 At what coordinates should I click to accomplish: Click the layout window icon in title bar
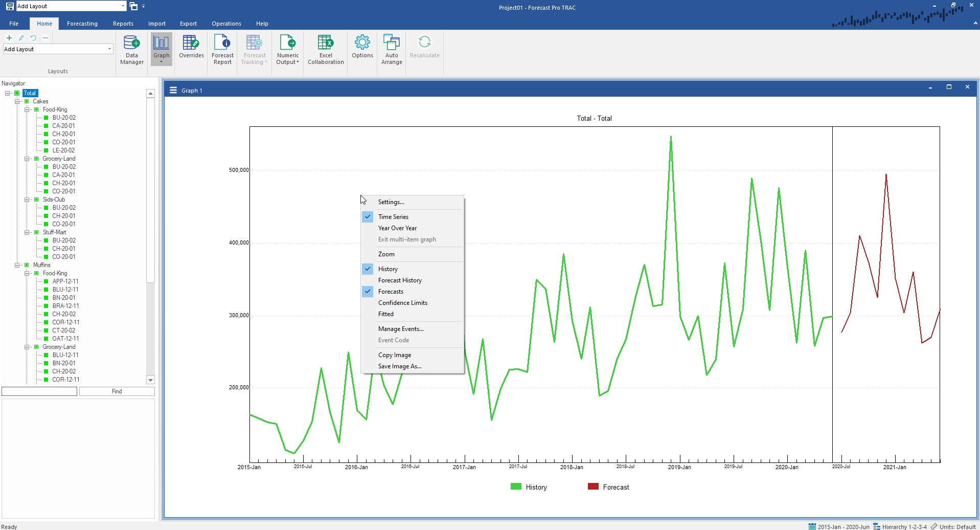pos(133,6)
